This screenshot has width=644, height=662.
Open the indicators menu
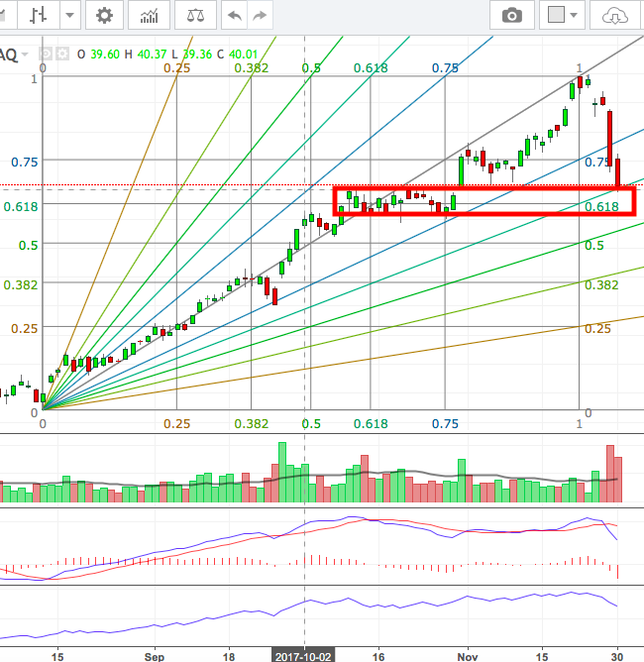[x=150, y=16]
